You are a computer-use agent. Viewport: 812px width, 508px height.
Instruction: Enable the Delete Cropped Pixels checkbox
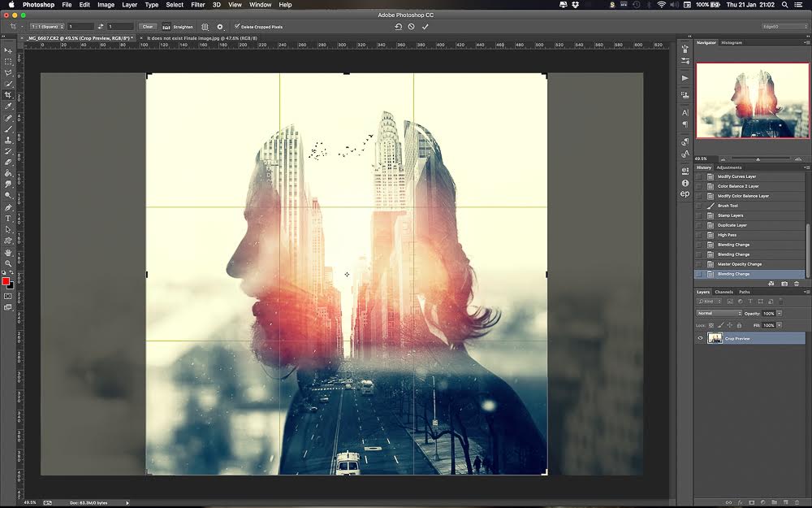pos(237,26)
